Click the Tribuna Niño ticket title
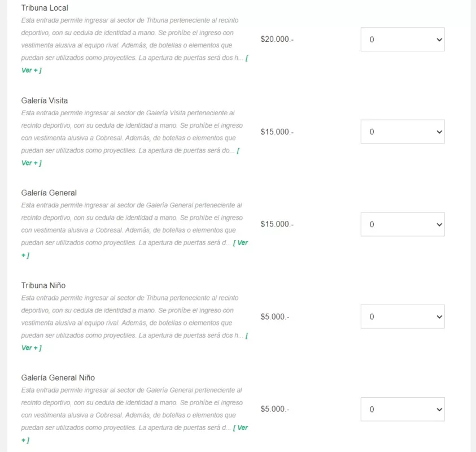Viewport: 476px width, 452px height. click(x=43, y=285)
